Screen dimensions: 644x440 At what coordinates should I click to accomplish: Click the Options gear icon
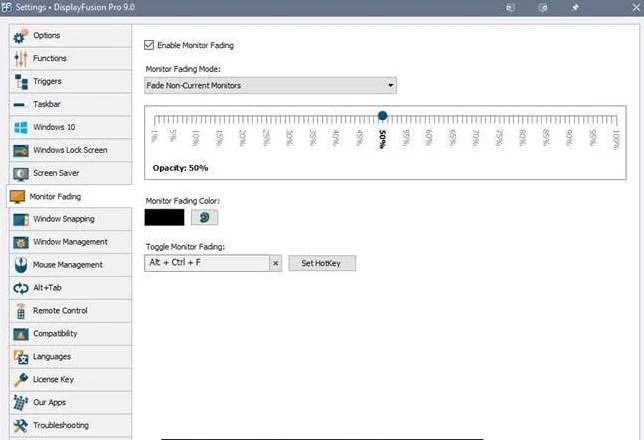click(x=21, y=36)
